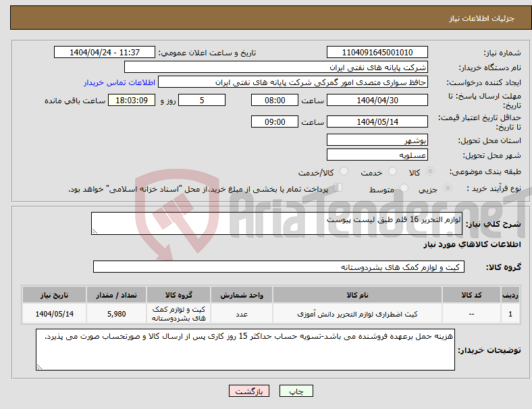
Task: Click the requester field حافظ سواری
Action: coord(293,82)
